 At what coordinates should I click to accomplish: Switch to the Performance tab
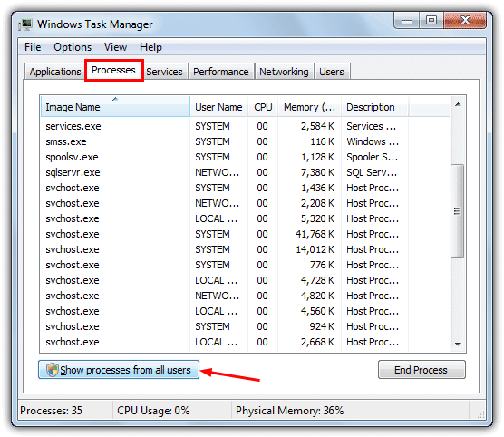pos(221,72)
